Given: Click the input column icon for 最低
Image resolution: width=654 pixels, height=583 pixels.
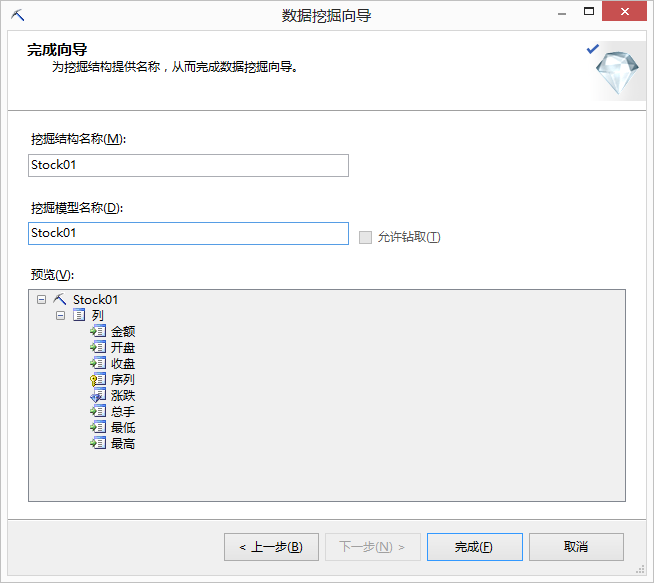Looking at the screenshot, I should coord(98,427).
